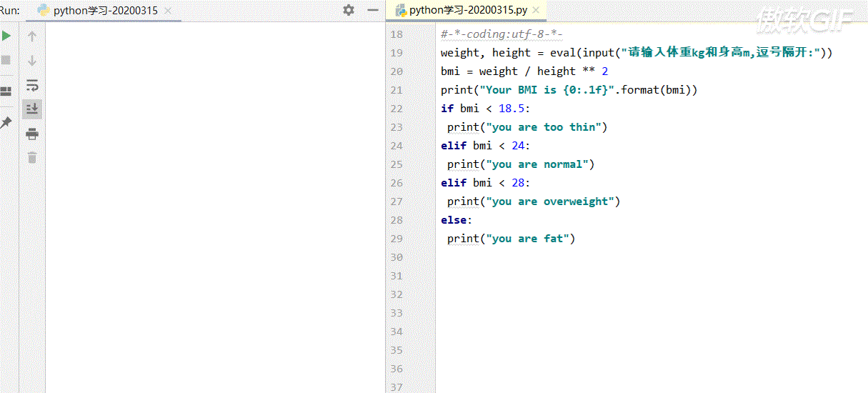Screen dimensions: 868x393
Task: Click the 'bmi = weight / height ** 2' line
Action: point(524,71)
